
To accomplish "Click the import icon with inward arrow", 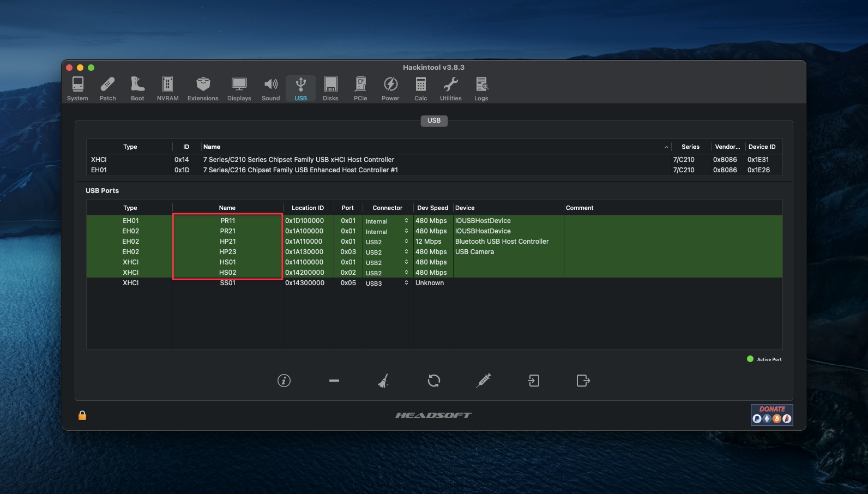I will tap(534, 381).
